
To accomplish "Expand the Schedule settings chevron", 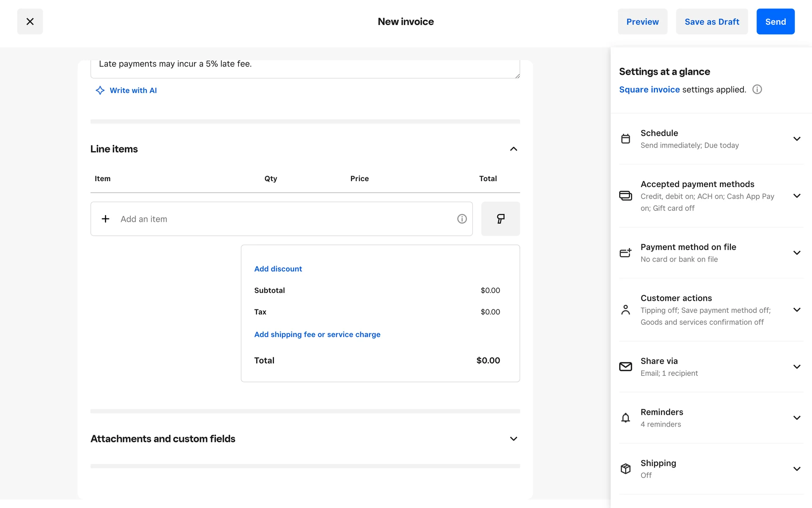I will pos(797,139).
